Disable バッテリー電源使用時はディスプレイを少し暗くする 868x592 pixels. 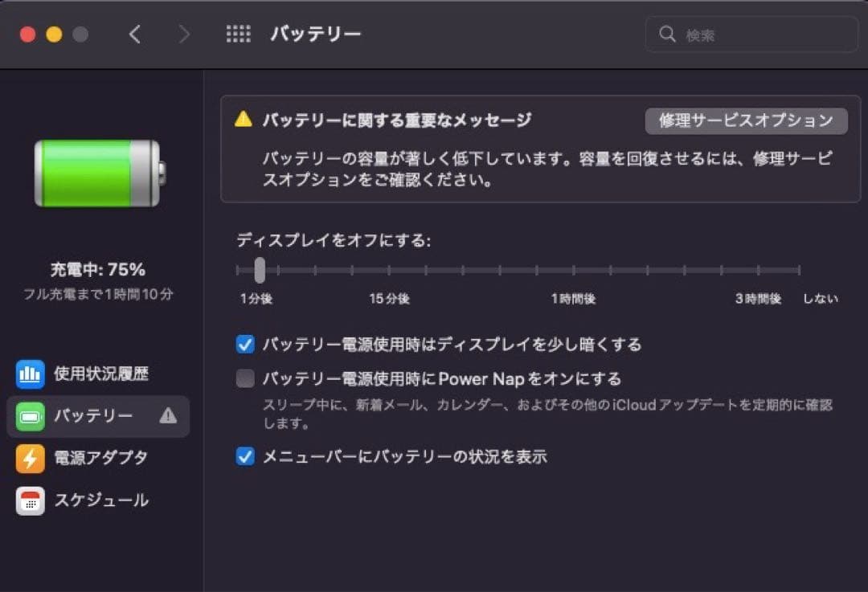(x=244, y=345)
